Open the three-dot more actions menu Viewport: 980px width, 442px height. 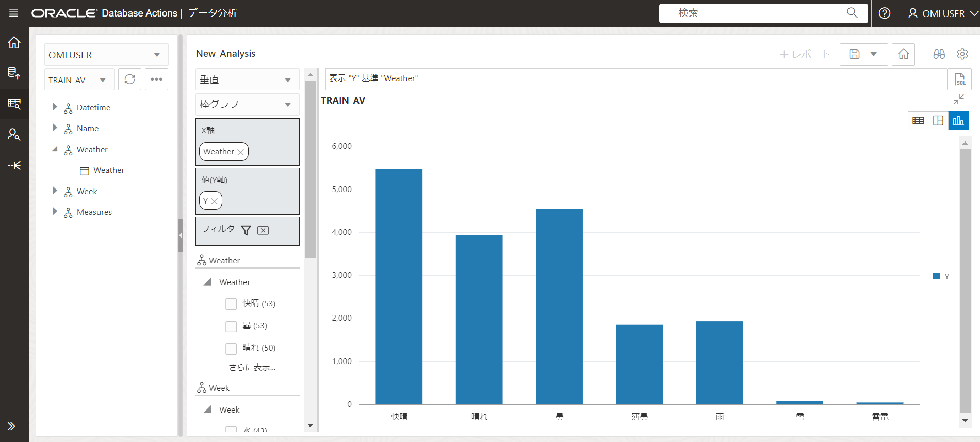point(156,80)
